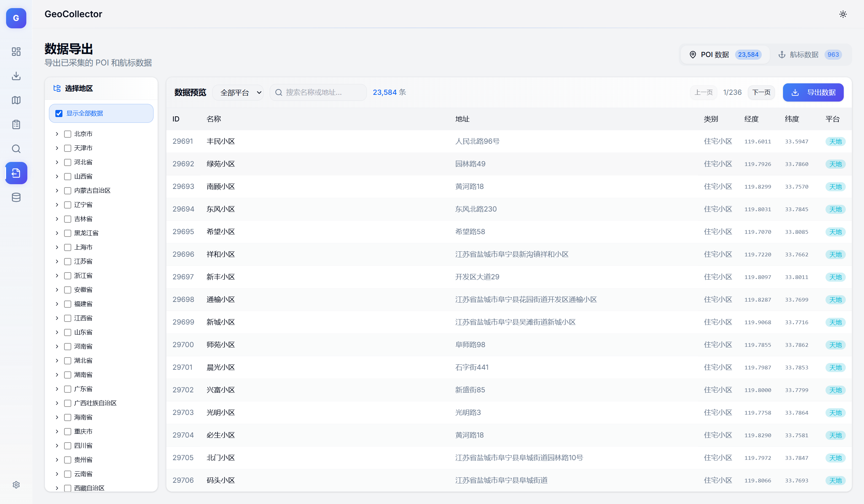Open the search icon in sidebar

tap(16, 149)
